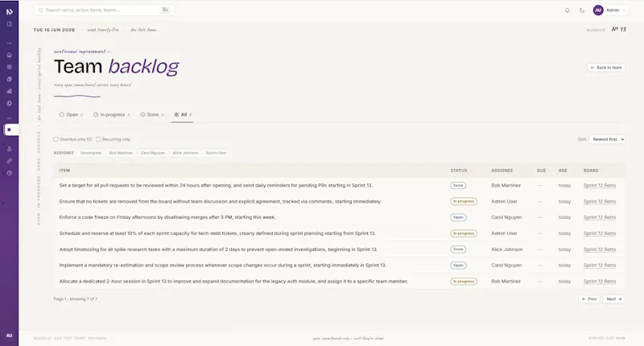Open the help circle sidebar icon
Image resolution: width=644 pixels, height=346 pixels.
[x=9, y=173]
